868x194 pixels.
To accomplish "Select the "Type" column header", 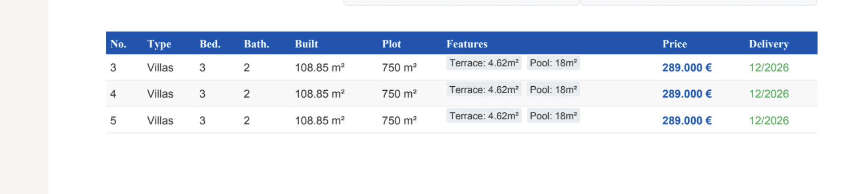I will click(159, 44).
